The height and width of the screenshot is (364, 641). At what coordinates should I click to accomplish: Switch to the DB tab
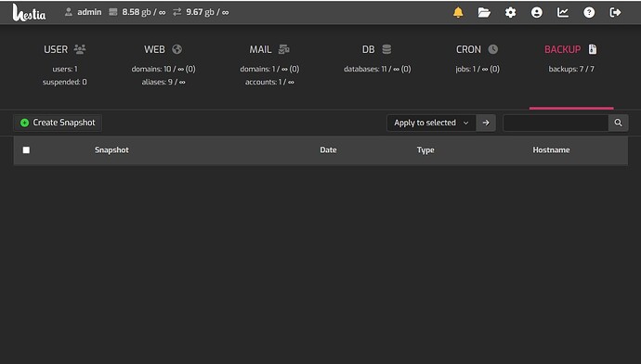(377, 59)
